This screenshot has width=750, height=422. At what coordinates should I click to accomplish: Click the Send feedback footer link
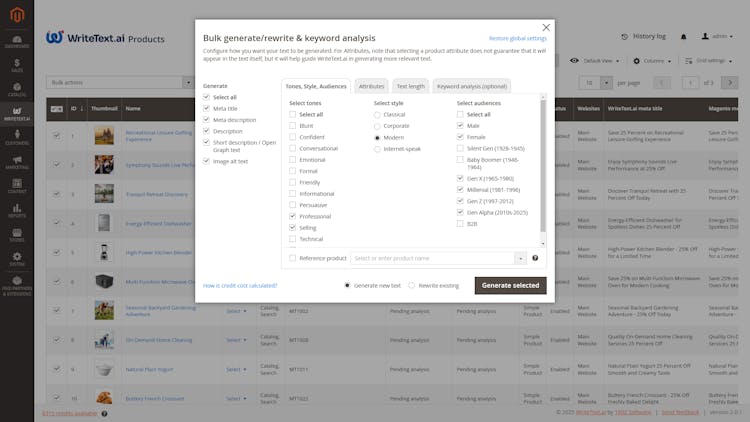point(680,412)
